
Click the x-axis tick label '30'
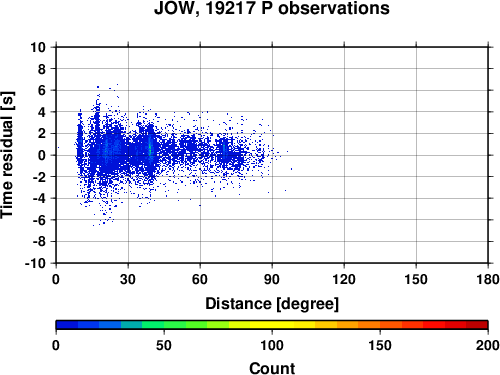(x=128, y=279)
